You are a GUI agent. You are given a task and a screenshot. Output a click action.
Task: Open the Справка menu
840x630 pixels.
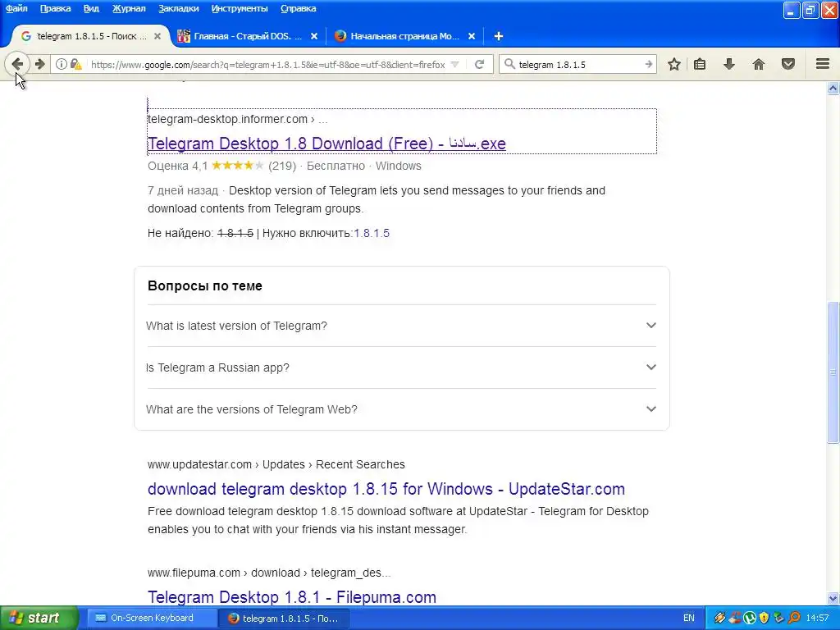click(298, 8)
